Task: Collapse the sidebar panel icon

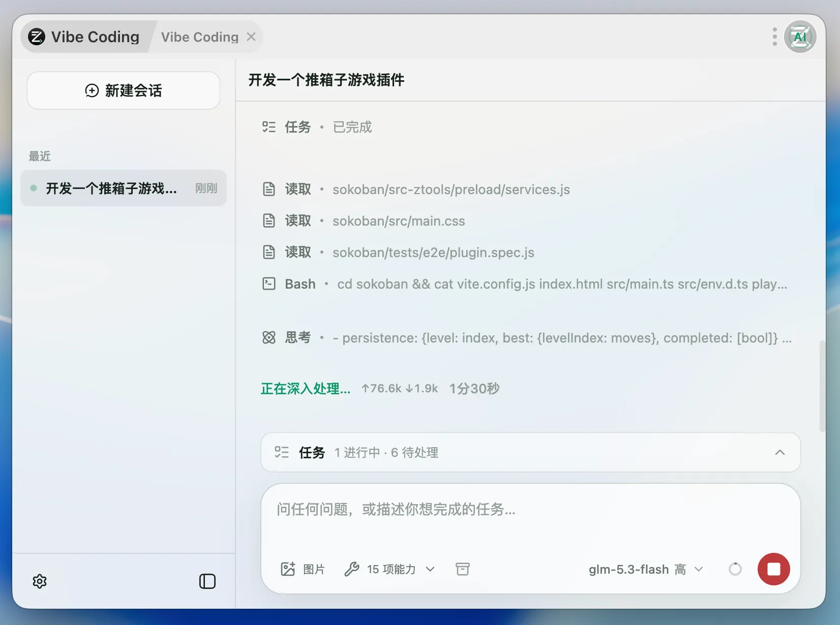Action: point(207,581)
